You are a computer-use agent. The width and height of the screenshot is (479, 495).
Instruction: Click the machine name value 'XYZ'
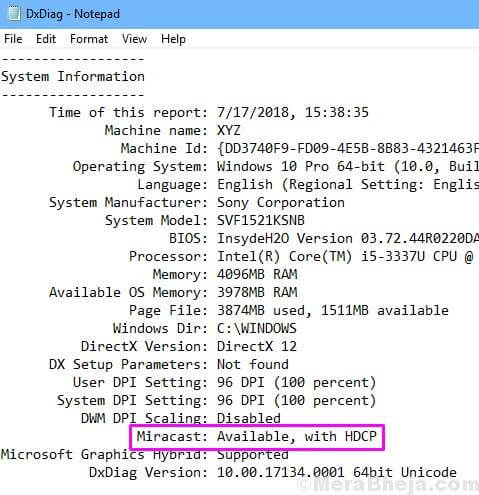[x=229, y=130]
